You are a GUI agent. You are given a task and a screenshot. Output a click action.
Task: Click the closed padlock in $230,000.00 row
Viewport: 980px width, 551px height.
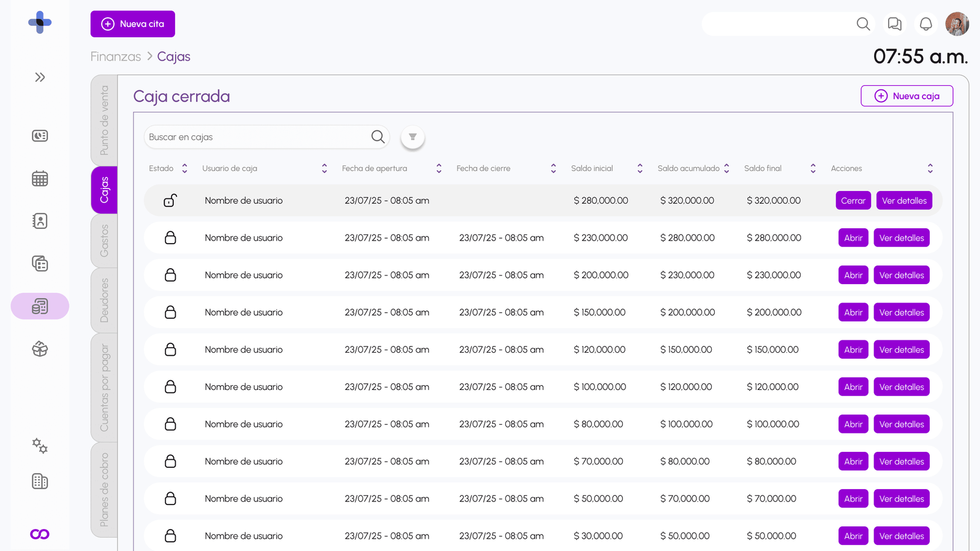170,238
